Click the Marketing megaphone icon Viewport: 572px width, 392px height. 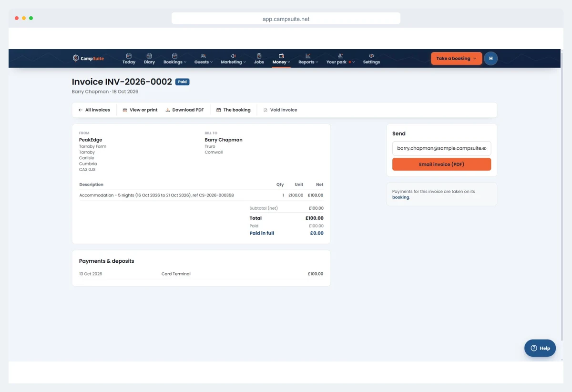tap(233, 56)
